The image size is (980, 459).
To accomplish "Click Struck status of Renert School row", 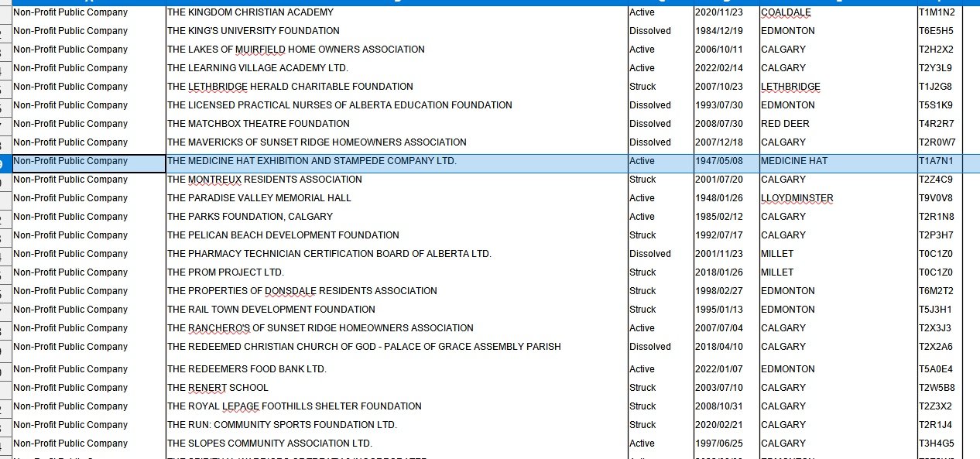I will click(660, 388).
